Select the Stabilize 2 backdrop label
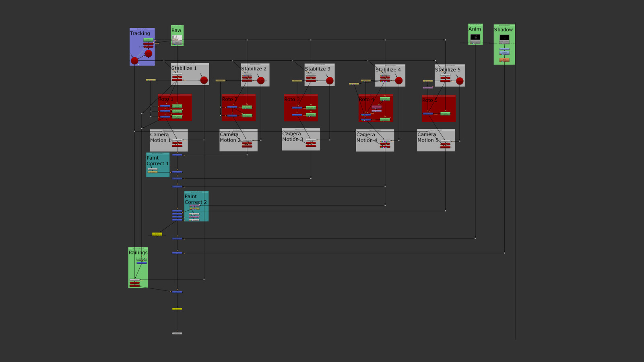This screenshot has height=362, width=644. pos(254,69)
